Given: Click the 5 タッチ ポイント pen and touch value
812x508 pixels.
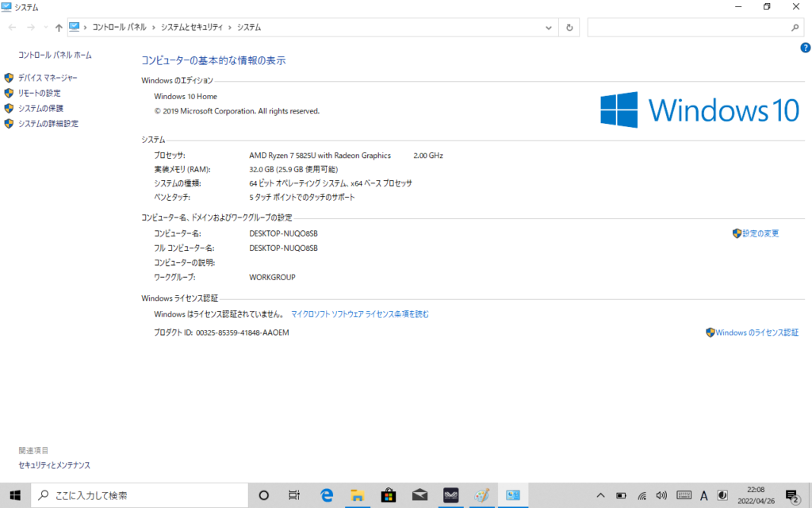Looking at the screenshot, I should [302, 198].
